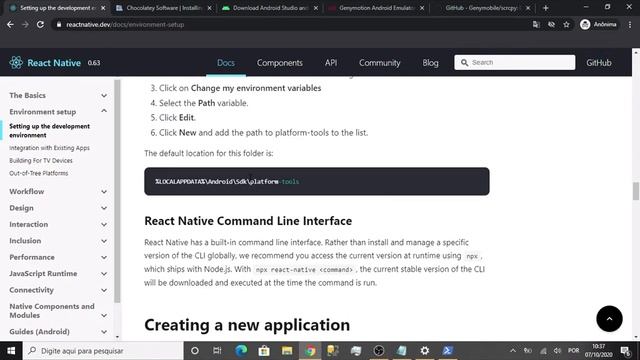
Task: Click the scroll-to-top round button
Action: [x=609, y=319]
